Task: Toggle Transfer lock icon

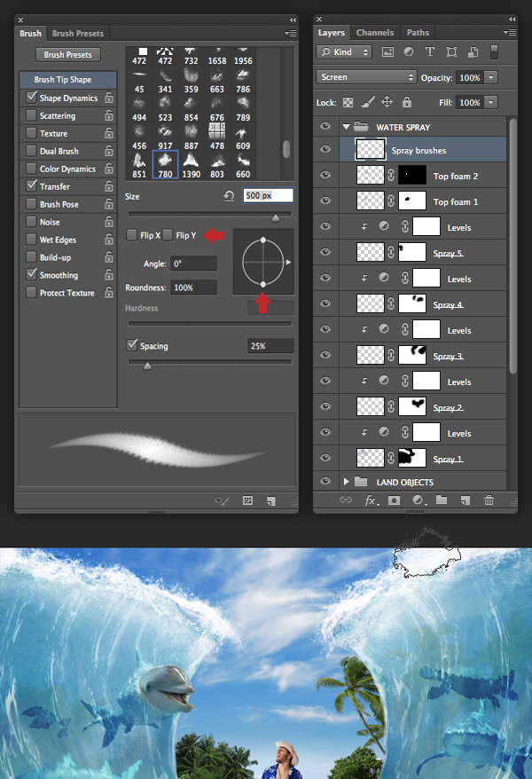Action: pyautogui.click(x=109, y=185)
